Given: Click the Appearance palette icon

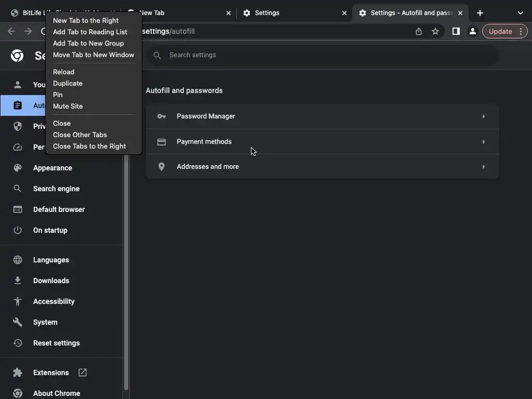Looking at the screenshot, I should coord(18,168).
